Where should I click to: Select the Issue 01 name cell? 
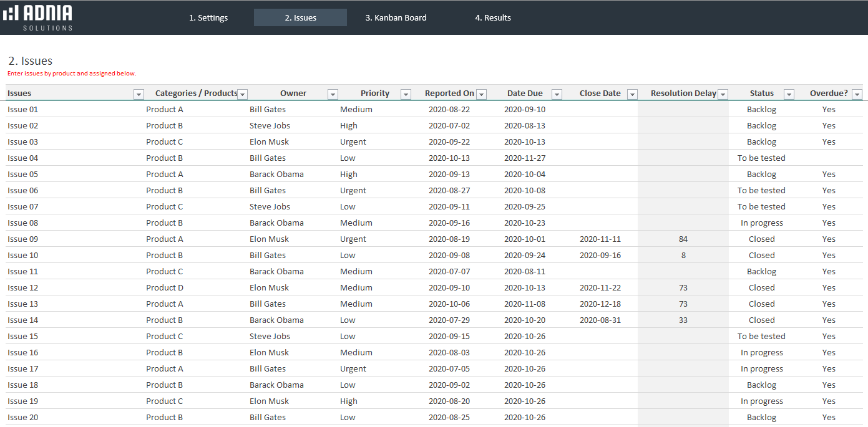[23, 110]
